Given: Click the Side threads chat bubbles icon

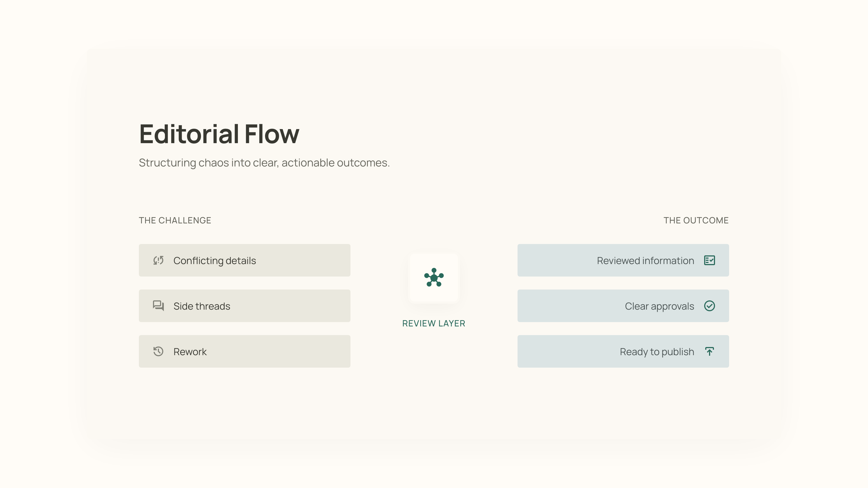Looking at the screenshot, I should click(158, 306).
